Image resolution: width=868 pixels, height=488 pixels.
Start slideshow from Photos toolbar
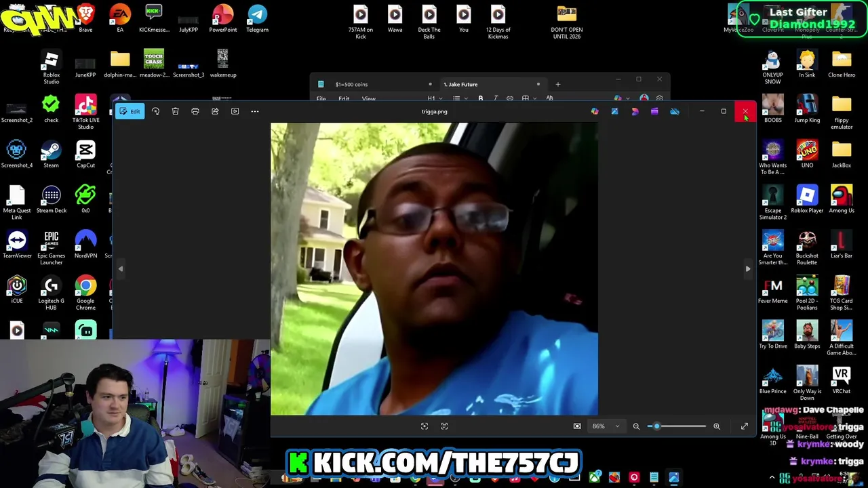coord(235,111)
